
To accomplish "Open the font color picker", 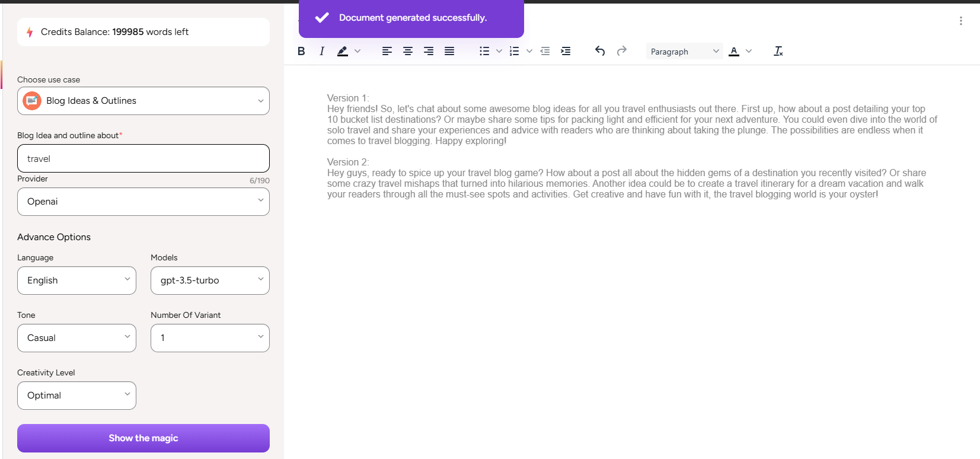I will (x=735, y=52).
